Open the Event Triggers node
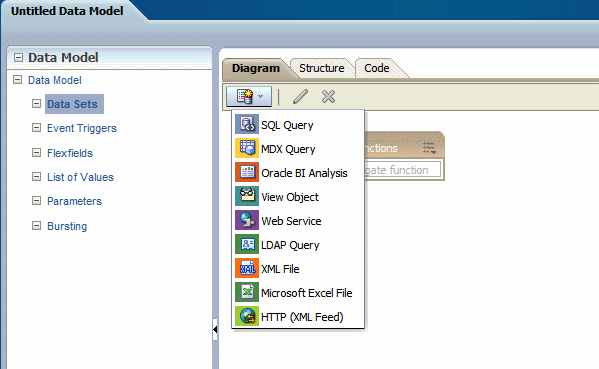Viewport: 599px width, 369px height. coord(82,128)
